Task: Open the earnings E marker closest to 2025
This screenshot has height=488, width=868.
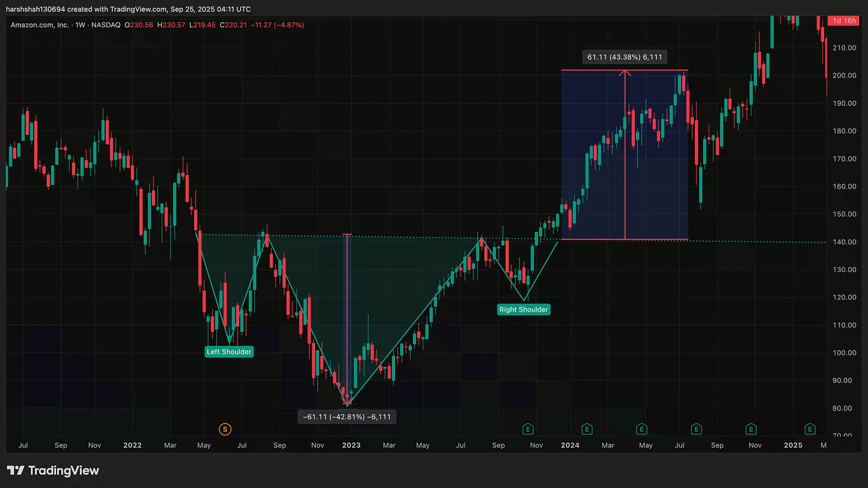Action: coord(810,428)
